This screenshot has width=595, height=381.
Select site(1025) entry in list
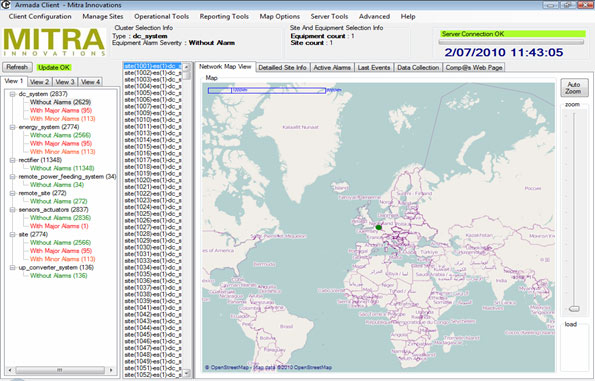coord(153,214)
